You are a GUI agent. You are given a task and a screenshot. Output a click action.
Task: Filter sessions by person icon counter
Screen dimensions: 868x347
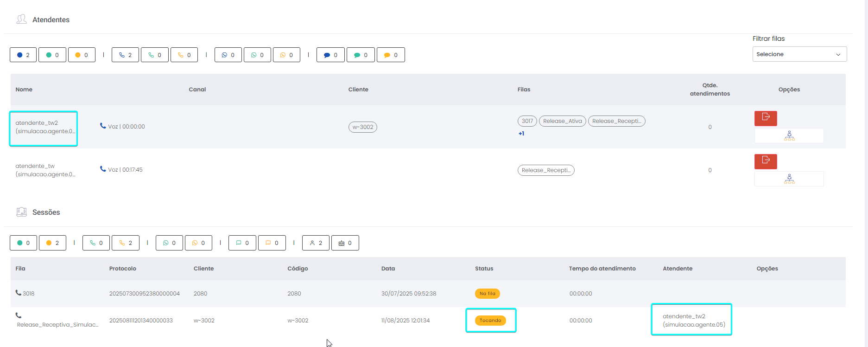pos(316,243)
